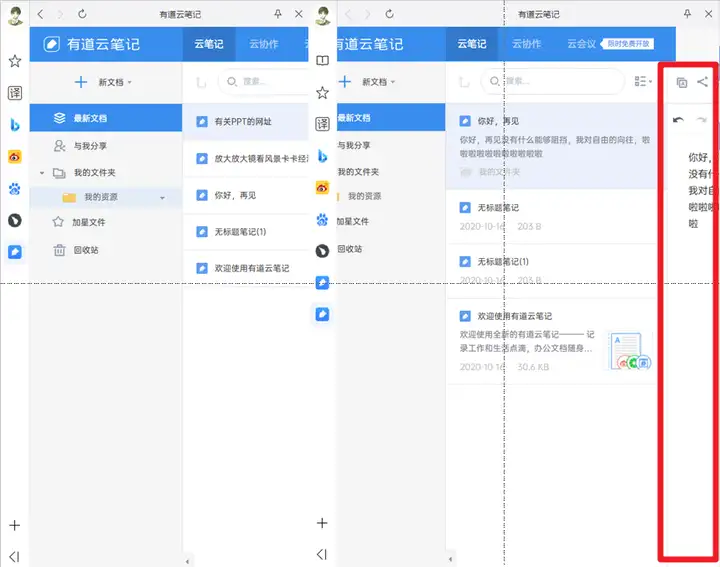Open the view mode dropdown in right window
The width and height of the screenshot is (720, 567).
click(643, 82)
